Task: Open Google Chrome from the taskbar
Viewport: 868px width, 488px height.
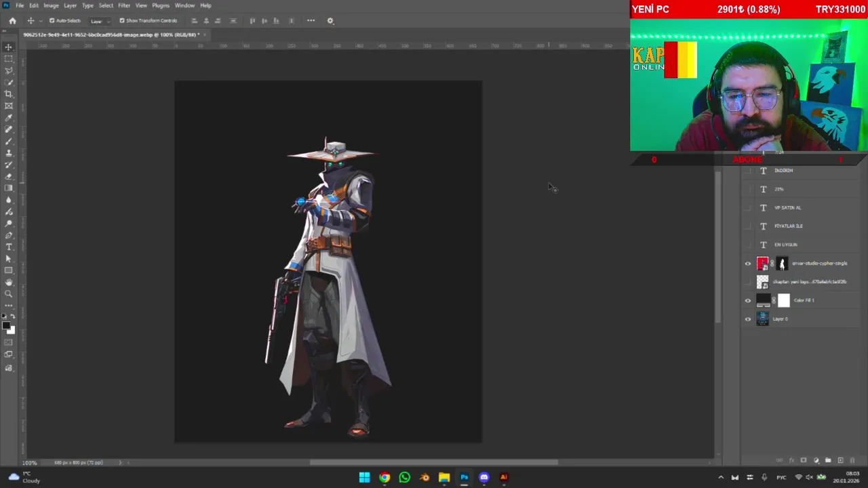Action: (x=384, y=477)
